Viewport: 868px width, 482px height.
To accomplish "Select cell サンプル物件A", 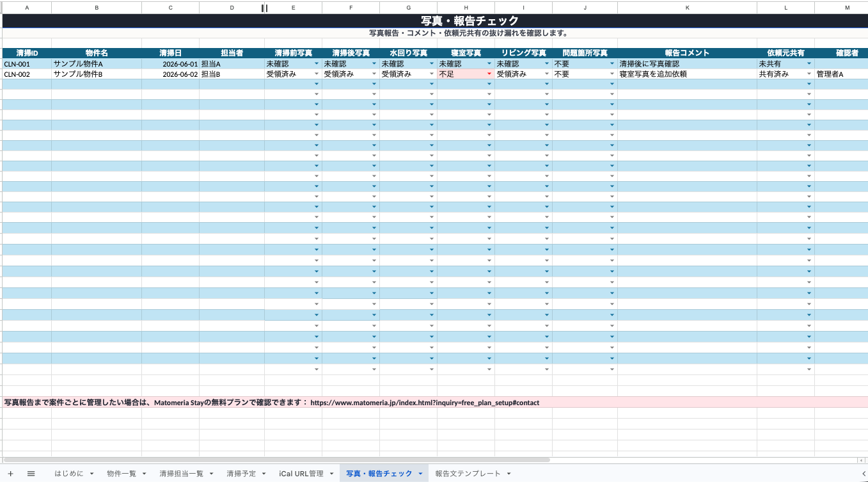I will (97, 64).
